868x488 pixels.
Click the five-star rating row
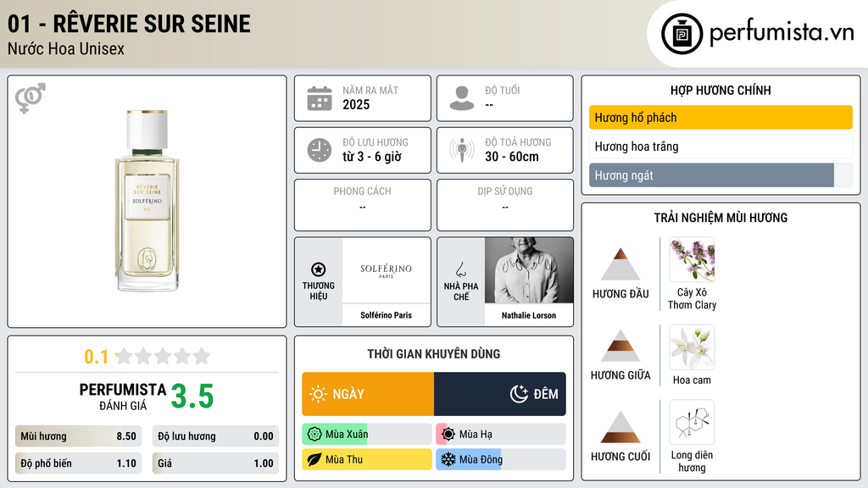click(x=164, y=356)
